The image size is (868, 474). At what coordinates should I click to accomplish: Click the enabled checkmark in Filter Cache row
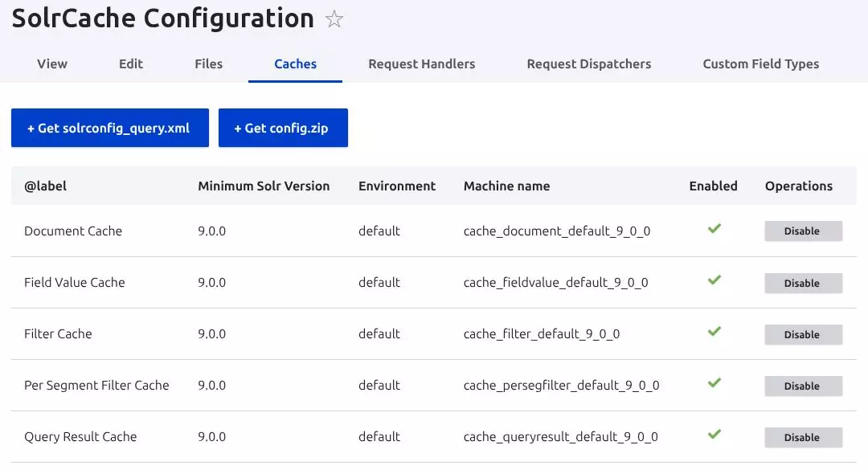pos(714,331)
